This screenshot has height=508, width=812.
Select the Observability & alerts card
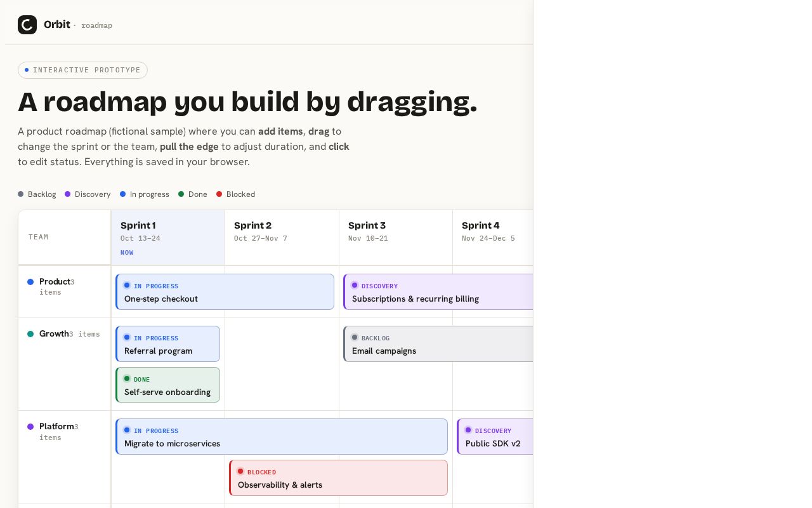338,478
